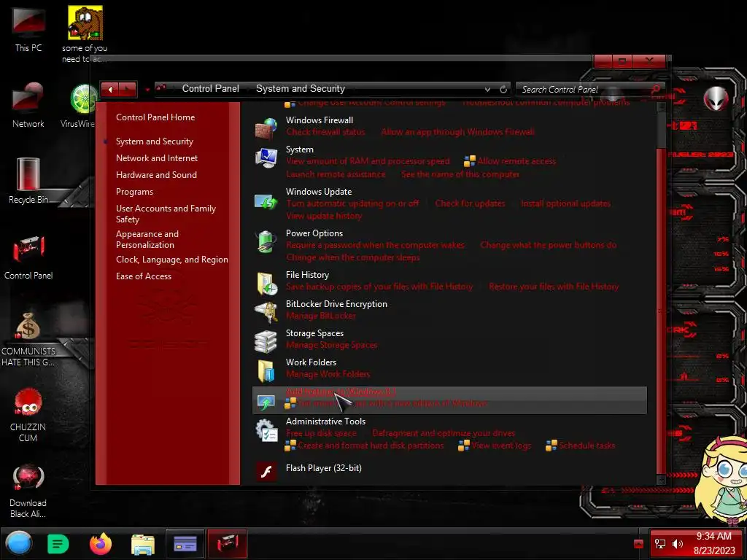Open Hardware and Sound category
Image resolution: width=747 pixels, height=560 pixels.
point(156,175)
